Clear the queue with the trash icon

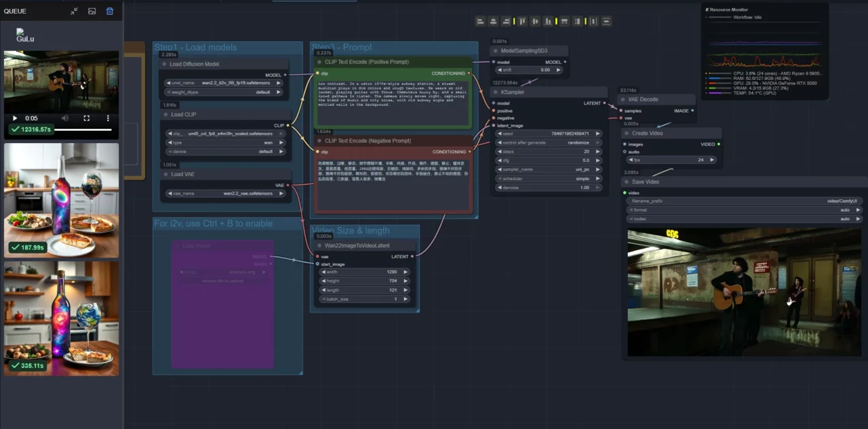click(x=110, y=12)
